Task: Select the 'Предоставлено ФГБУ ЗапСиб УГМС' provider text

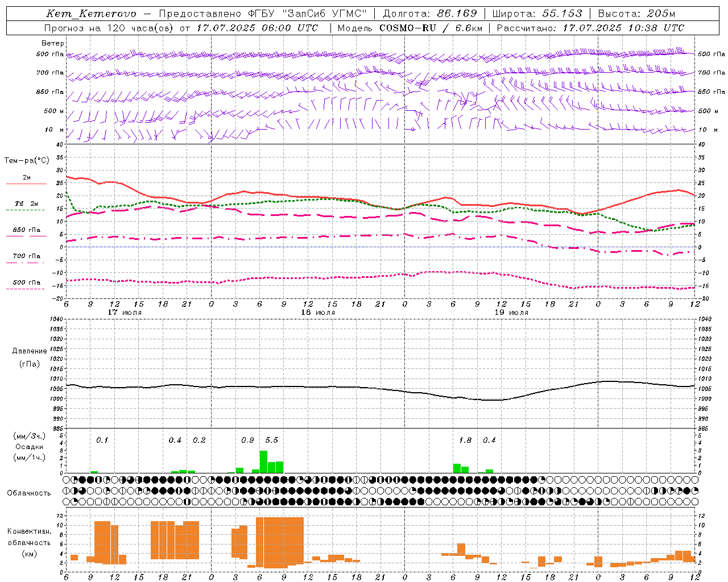Action: coord(263,14)
